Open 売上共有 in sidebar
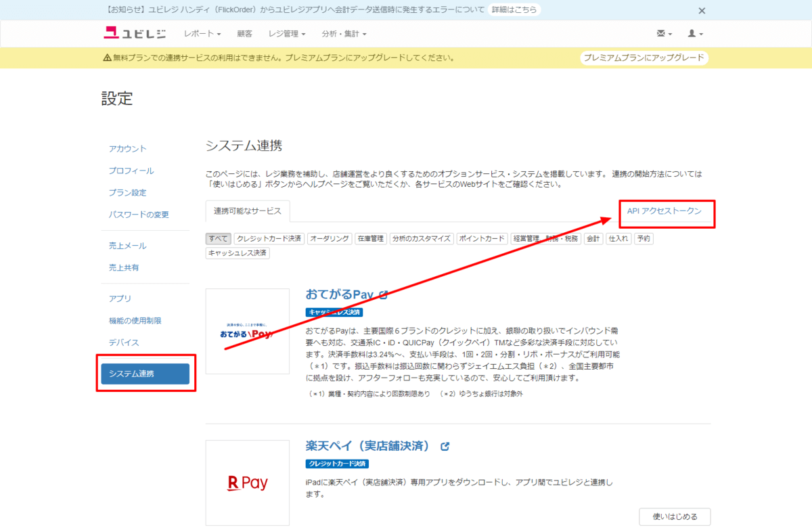Screen dimensions: 812x530 tap(124, 267)
